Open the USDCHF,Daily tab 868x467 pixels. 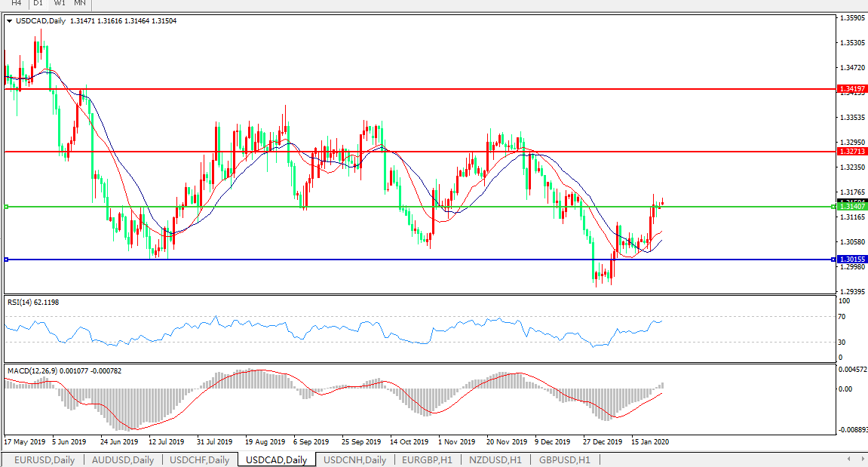pos(200,459)
